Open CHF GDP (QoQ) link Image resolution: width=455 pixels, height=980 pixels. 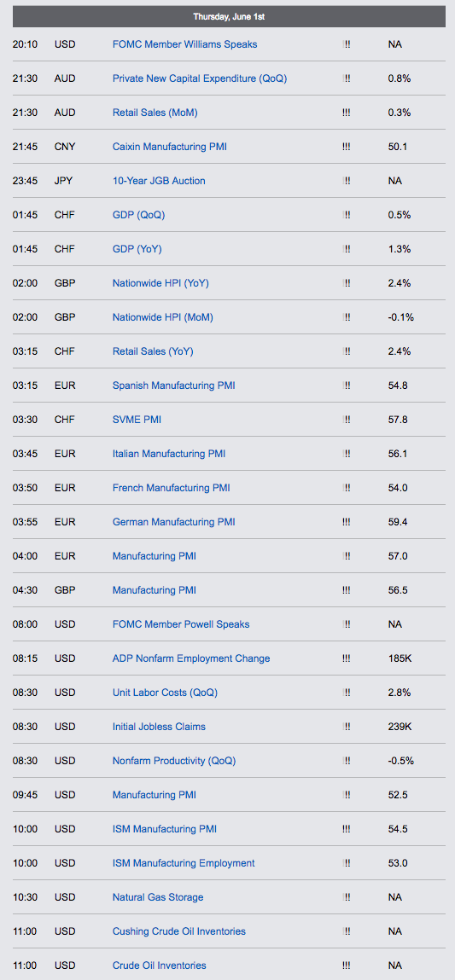click(139, 215)
